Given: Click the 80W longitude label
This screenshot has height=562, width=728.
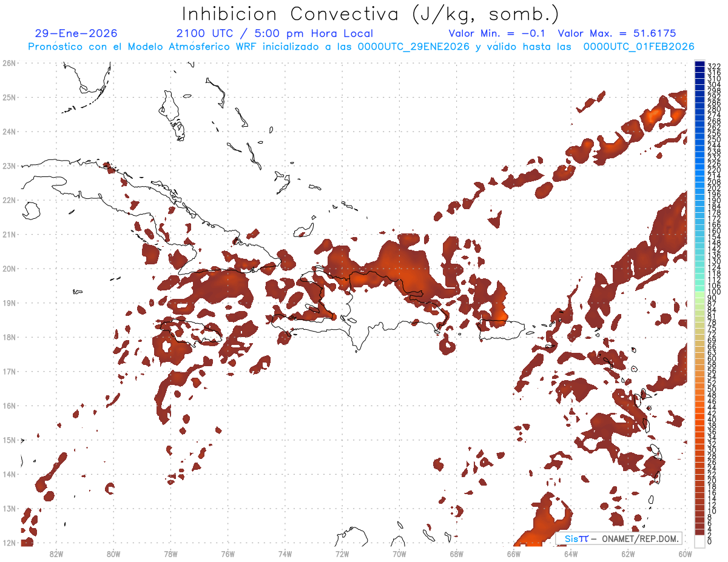Looking at the screenshot, I should click(x=113, y=554).
